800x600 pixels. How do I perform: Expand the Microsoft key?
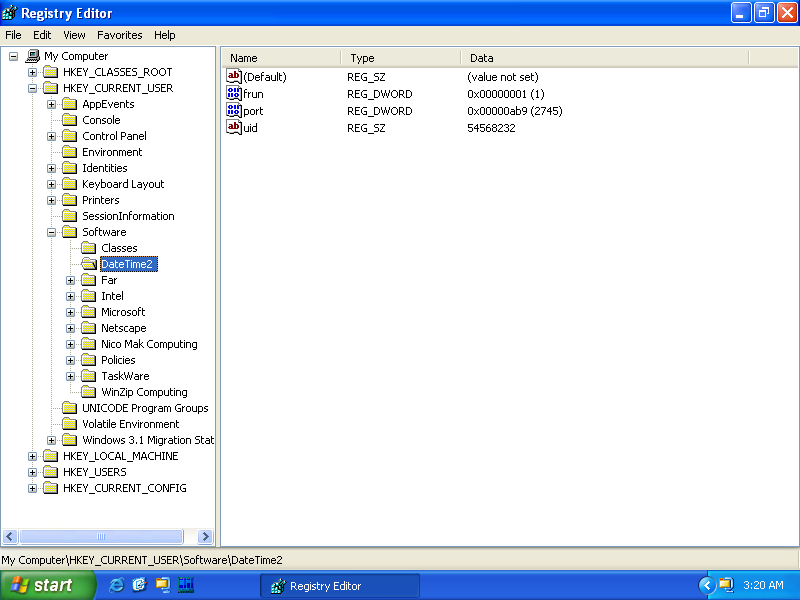(71, 312)
